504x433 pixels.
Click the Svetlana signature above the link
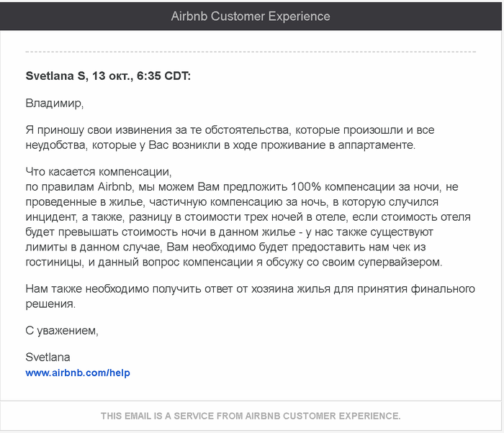point(48,357)
